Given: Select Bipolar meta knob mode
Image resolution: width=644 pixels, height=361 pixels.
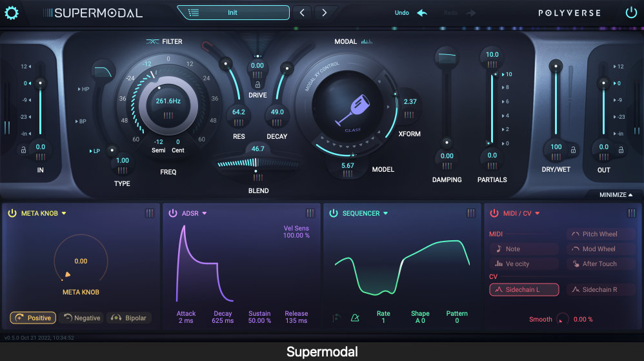Looking at the screenshot, I should (129, 318).
